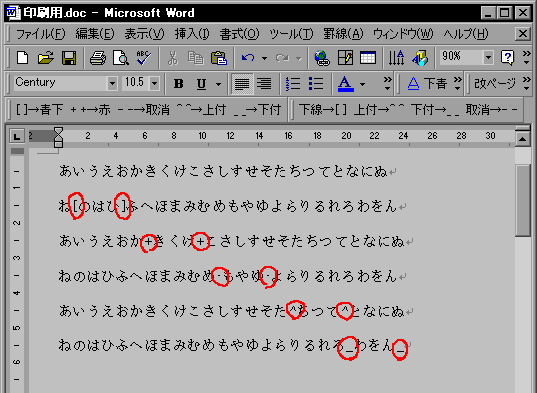Open Tables and Borders toolbar icon
The height and width of the screenshot is (393, 537).
pyautogui.click(x=345, y=58)
